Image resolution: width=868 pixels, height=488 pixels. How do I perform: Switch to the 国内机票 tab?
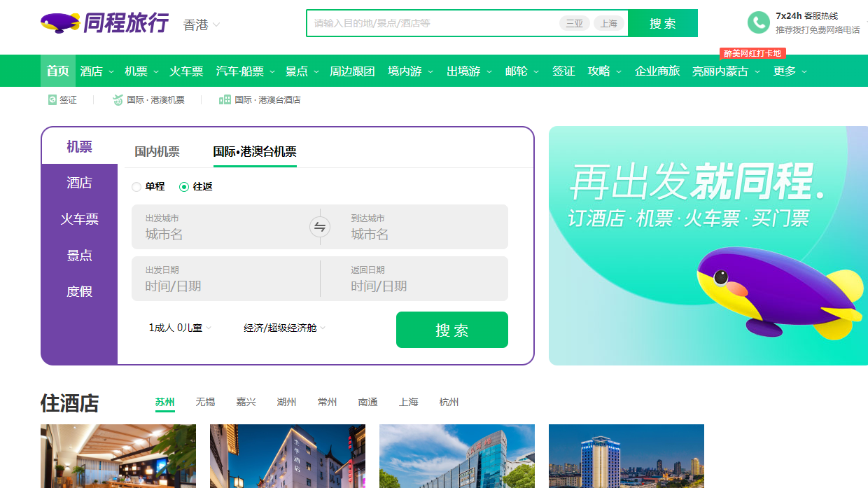(x=156, y=151)
